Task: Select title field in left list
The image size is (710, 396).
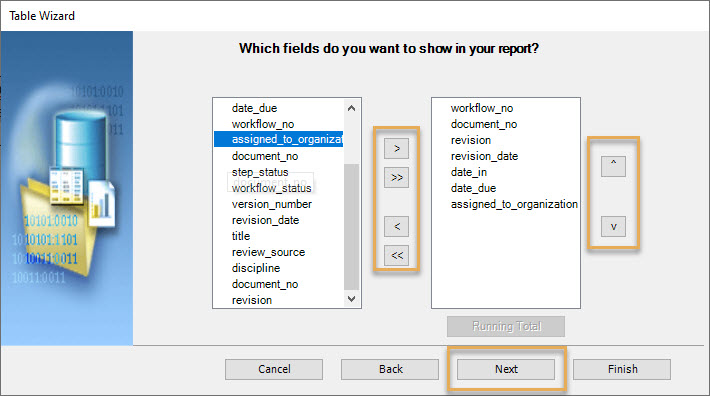Action: tap(240, 236)
